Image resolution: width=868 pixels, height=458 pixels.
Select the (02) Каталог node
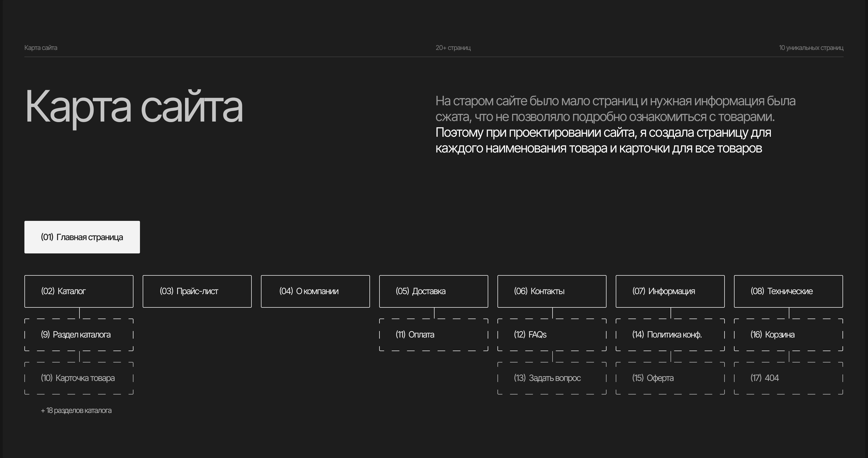78,291
